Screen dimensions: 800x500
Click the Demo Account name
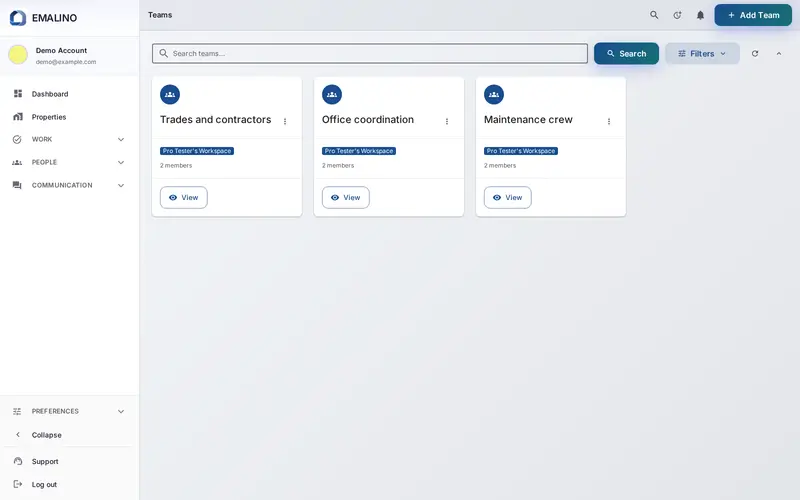61,51
